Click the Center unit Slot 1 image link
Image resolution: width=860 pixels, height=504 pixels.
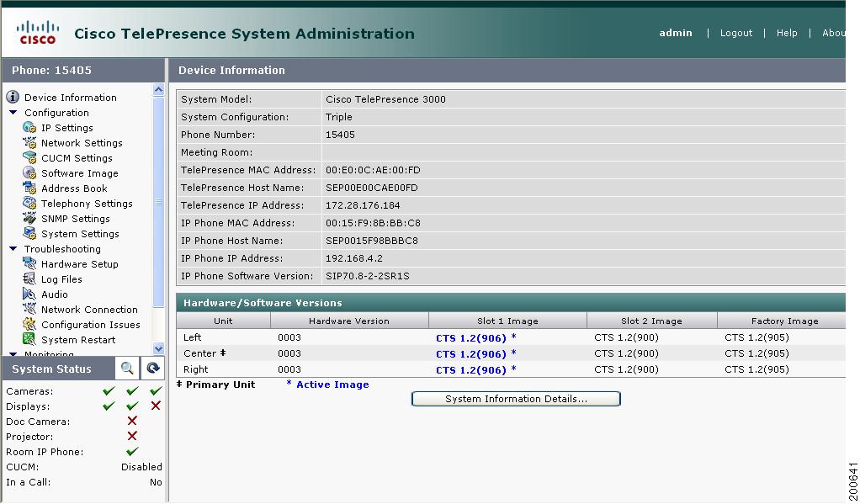point(471,353)
